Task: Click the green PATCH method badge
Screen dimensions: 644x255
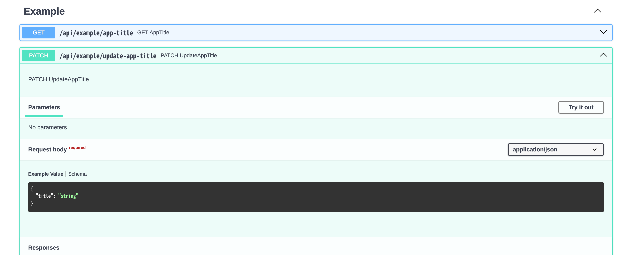Action: [38, 56]
